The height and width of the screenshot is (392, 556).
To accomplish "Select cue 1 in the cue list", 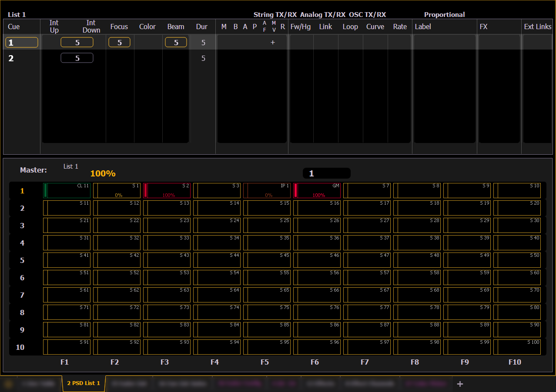I will pos(21,43).
